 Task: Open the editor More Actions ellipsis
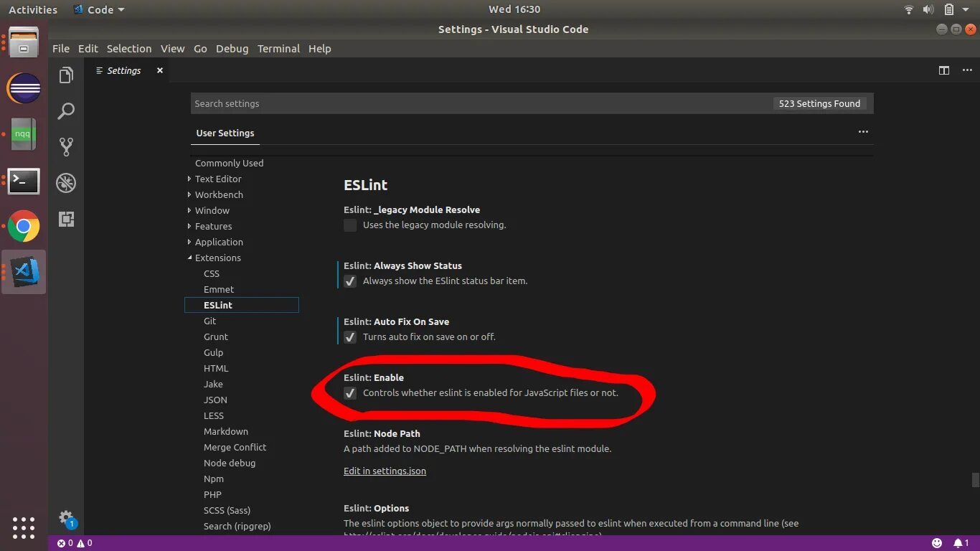[966, 70]
